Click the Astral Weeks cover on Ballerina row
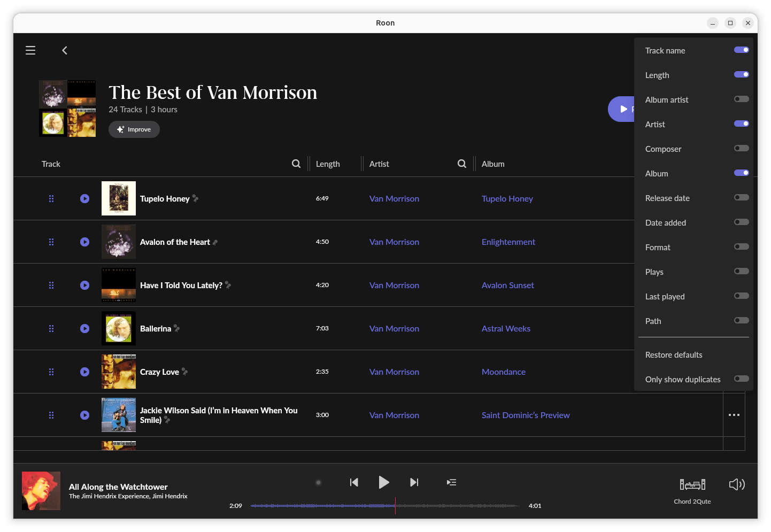This screenshot has height=532, width=771. point(119,328)
